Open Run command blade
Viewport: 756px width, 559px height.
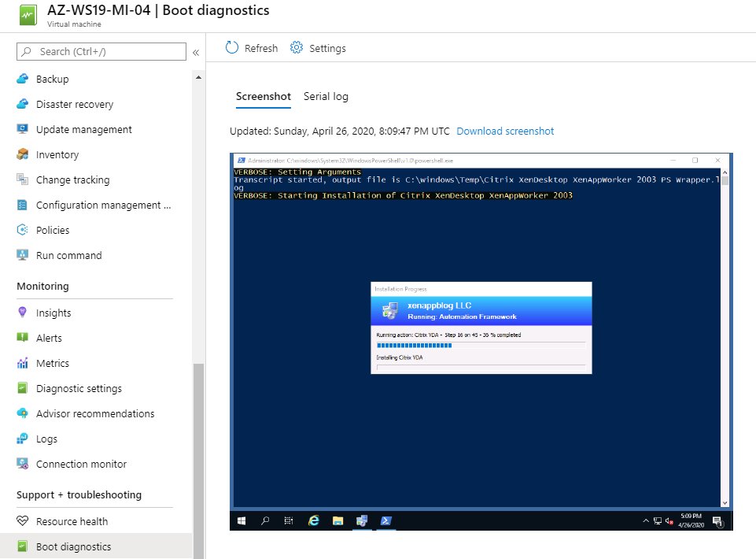[69, 255]
